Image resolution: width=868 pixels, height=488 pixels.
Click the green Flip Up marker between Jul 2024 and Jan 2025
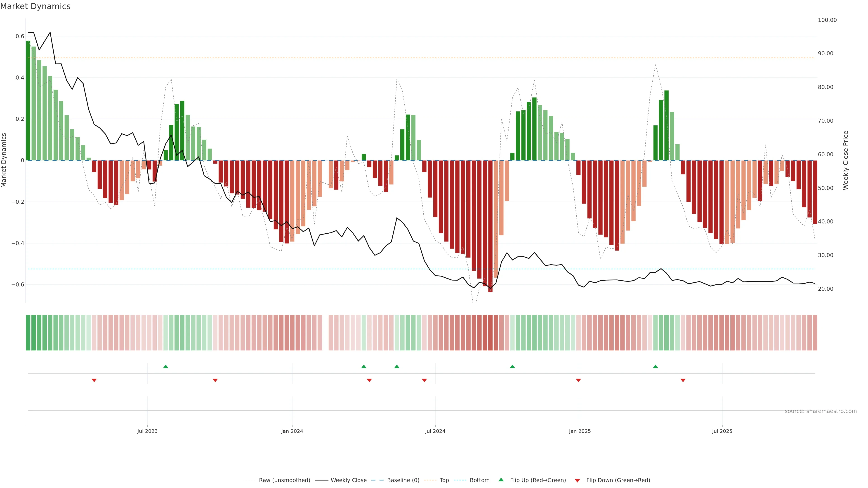[x=512, y=366]
